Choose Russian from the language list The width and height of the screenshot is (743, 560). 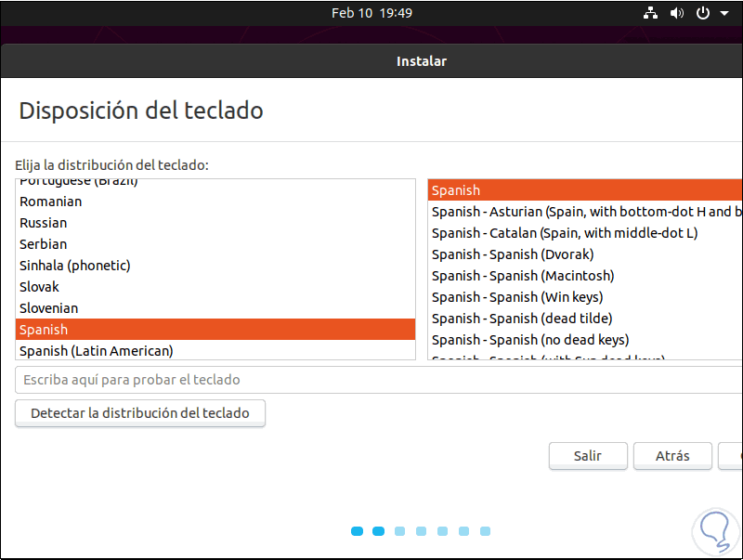[44, 223]
